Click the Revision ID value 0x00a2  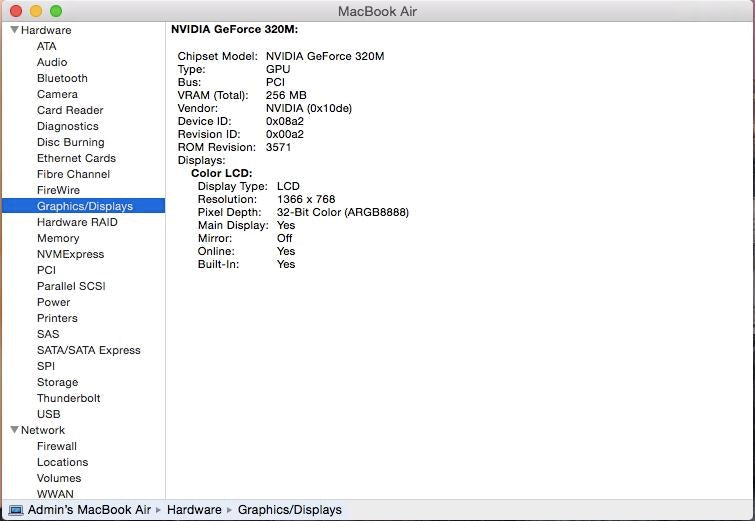pyautogui.click(x=285, y=134)
